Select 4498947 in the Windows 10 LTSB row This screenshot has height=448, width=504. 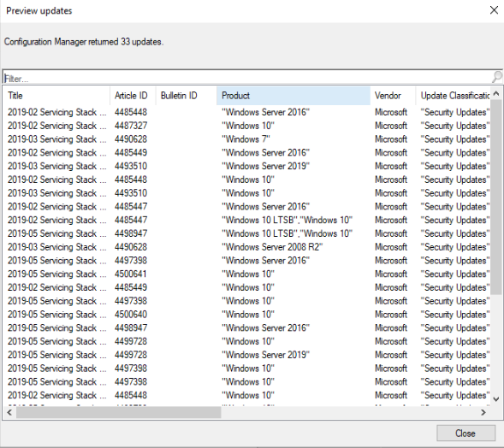point(131,233)
